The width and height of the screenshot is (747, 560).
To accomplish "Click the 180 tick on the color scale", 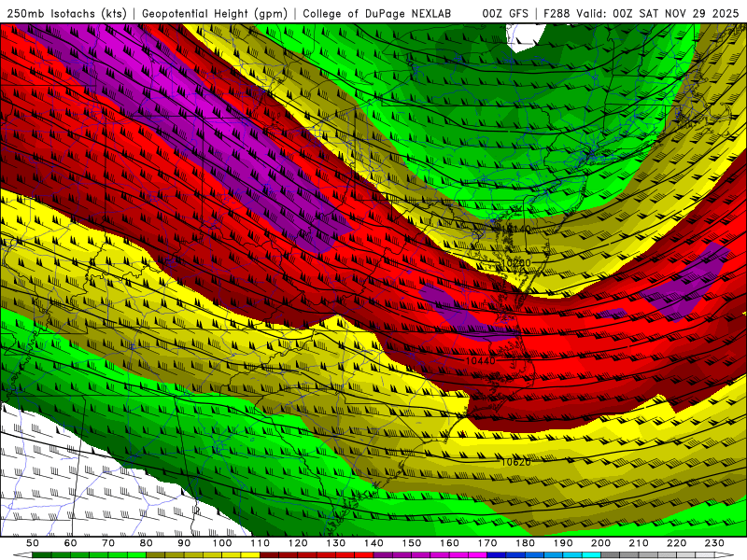I will click(x=525, y=543).
